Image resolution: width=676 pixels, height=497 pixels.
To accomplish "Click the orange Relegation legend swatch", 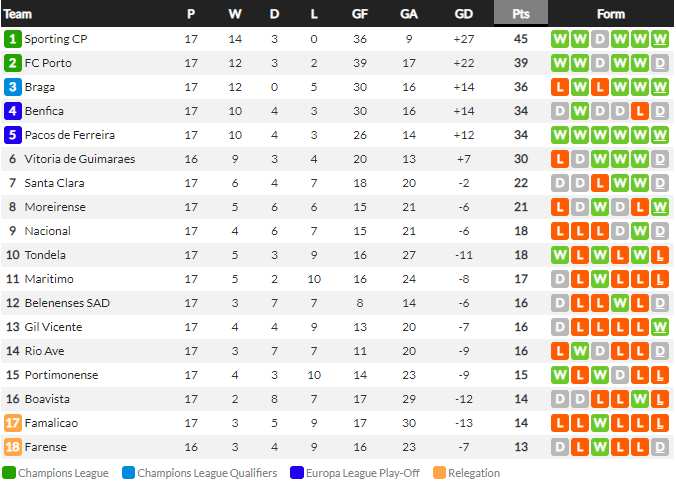I will point(439,473).
